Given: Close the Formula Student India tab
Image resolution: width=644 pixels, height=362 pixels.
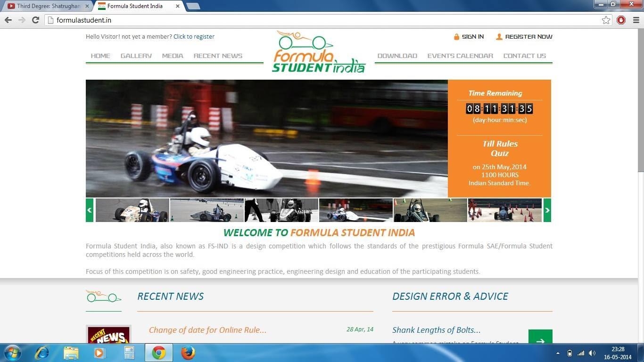Looking at the screenshot, I should tap(177, 6).
